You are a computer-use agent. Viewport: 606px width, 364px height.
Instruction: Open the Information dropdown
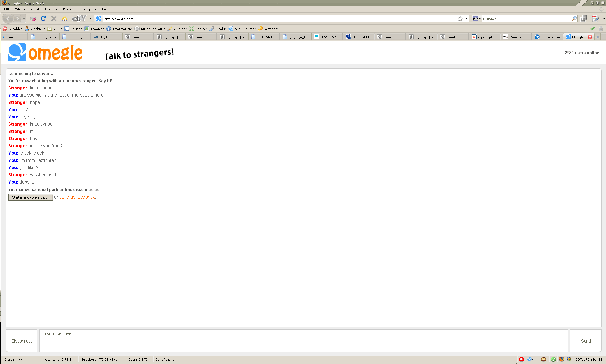tap(120, 29)
